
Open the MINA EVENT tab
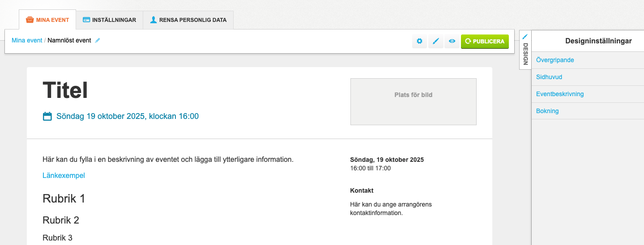coord(47,20)
